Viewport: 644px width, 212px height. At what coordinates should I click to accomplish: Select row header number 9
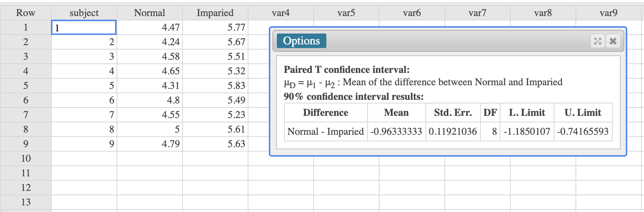[25, 144]
